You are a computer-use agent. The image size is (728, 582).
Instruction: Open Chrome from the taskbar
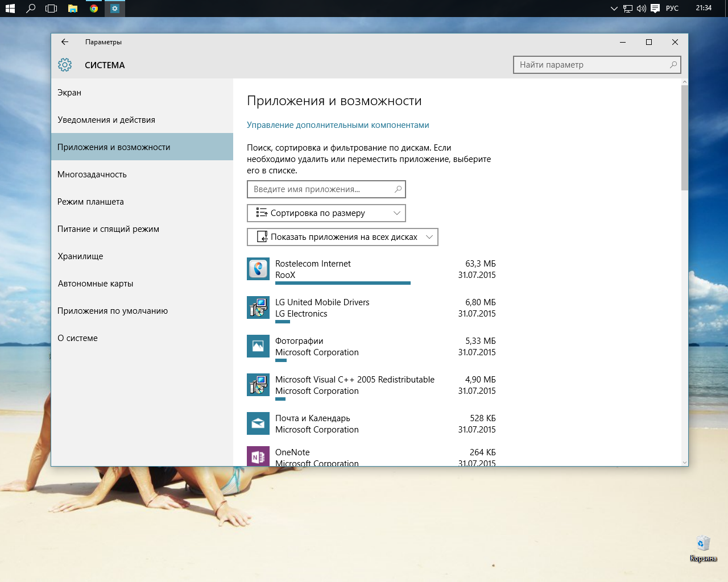(x=94, y=9)
